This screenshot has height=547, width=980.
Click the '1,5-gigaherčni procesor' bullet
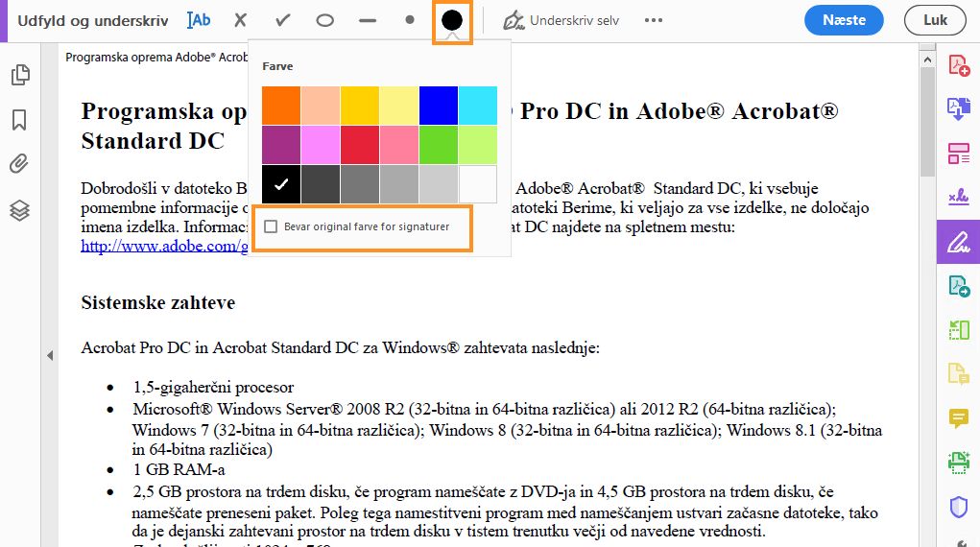point(213,388)
